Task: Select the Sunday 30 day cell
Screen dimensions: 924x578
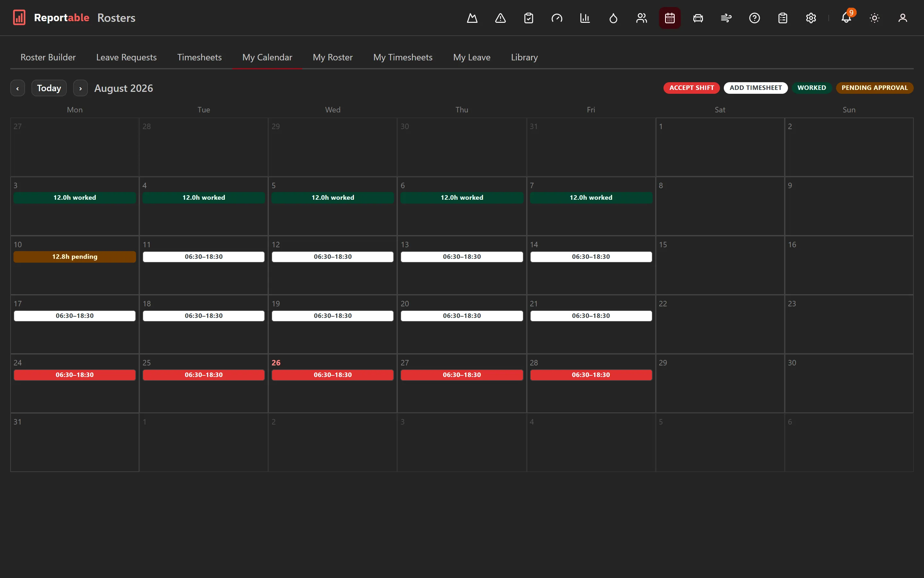Action: point(849,383)
